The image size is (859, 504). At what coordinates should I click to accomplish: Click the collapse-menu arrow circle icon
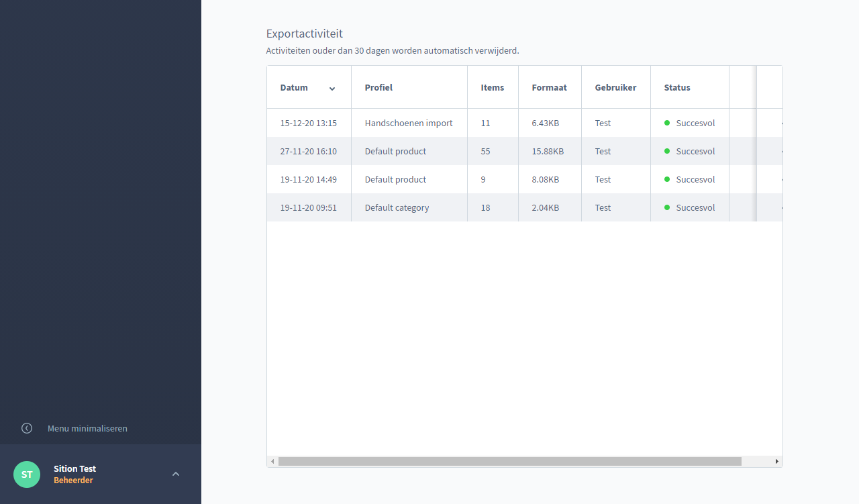point(27,428)
